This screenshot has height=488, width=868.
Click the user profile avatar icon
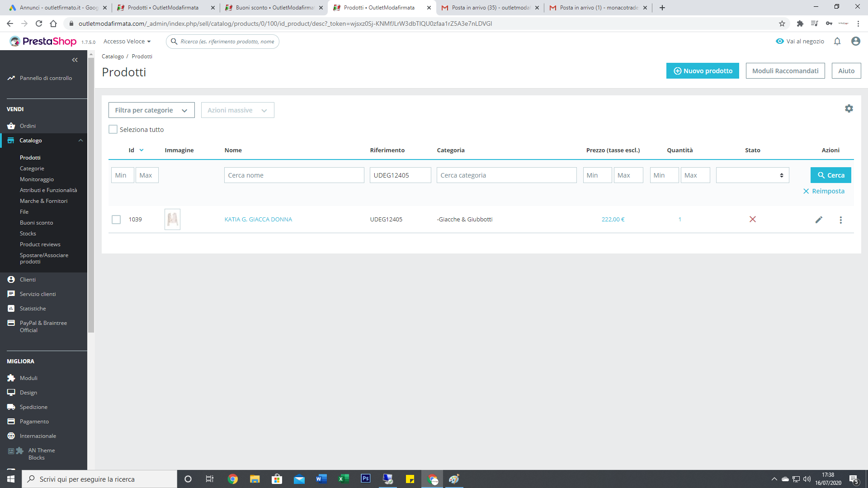pyautogui.click(x=855, y=41)
